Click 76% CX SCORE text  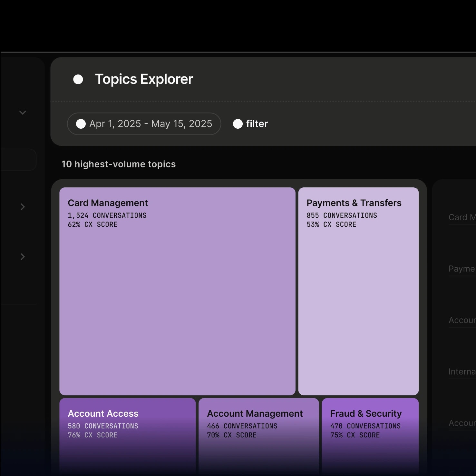pyautogui.click(x=92, y=435)
